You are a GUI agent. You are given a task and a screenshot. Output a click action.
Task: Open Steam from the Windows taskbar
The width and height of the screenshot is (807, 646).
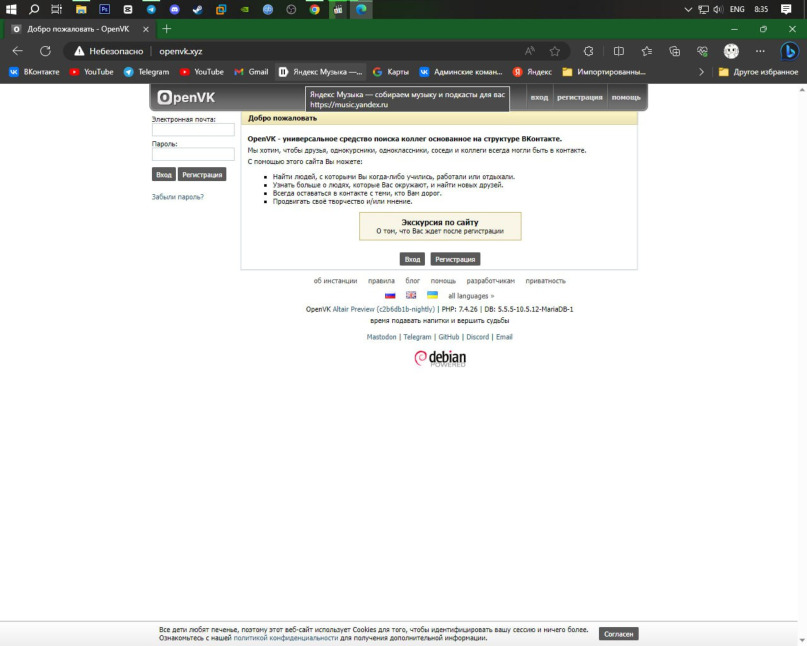pyautogui.click(x=198, y=9)
